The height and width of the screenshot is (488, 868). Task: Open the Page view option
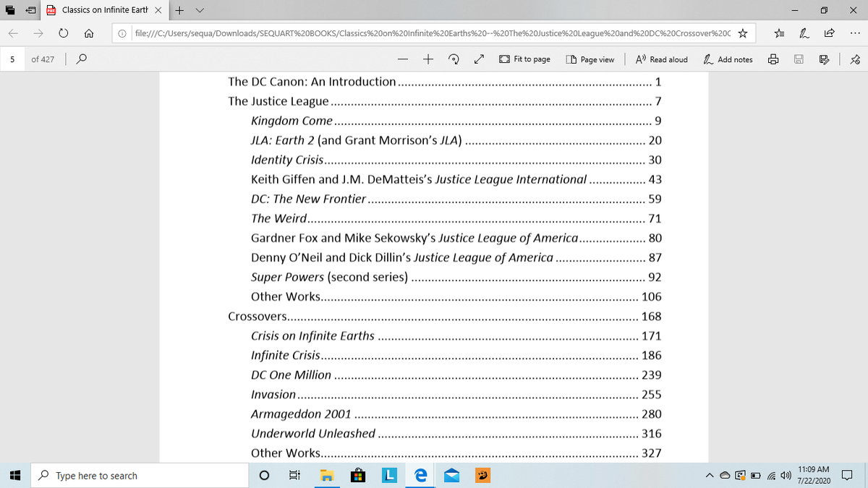[x=590, y=59]
